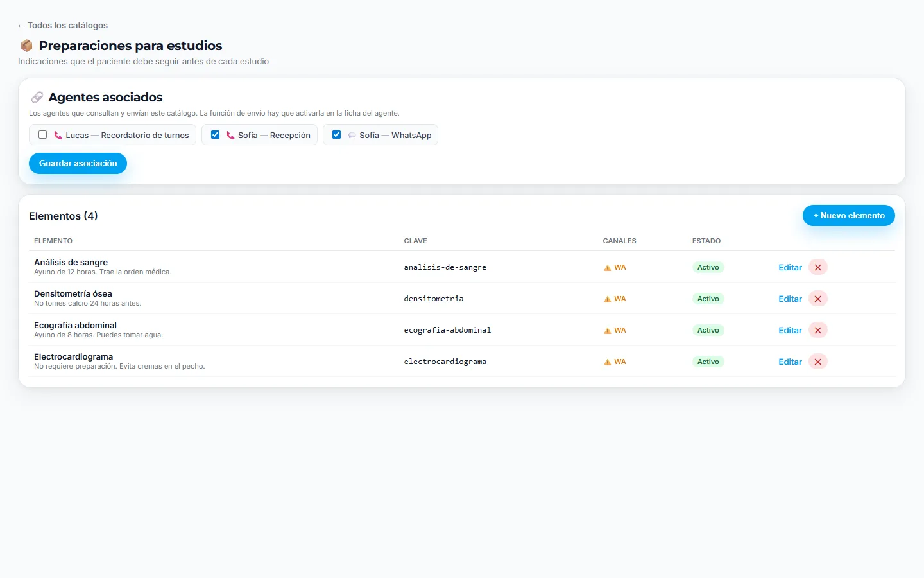This screenshot has height=578, width=924.
Task: Click the link icon beside Agentes asociados
Action: 37,98
